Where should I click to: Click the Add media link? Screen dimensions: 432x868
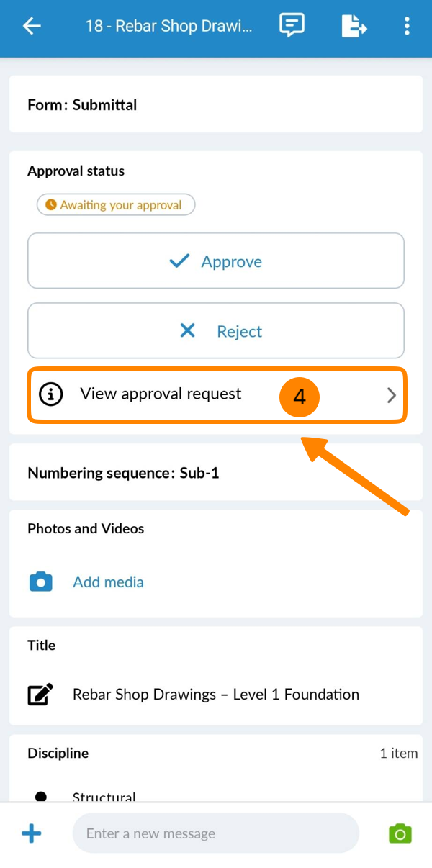pyautogui.click(x=108, y=582)
